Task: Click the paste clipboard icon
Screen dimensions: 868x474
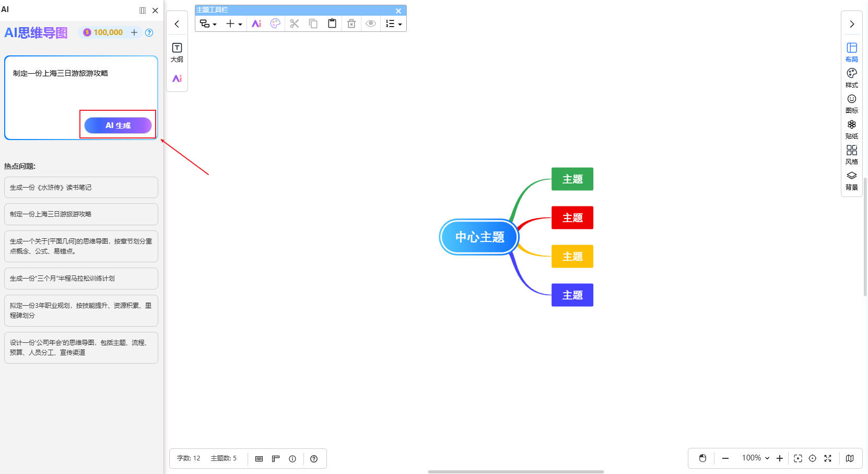Action: click(332, 24)
